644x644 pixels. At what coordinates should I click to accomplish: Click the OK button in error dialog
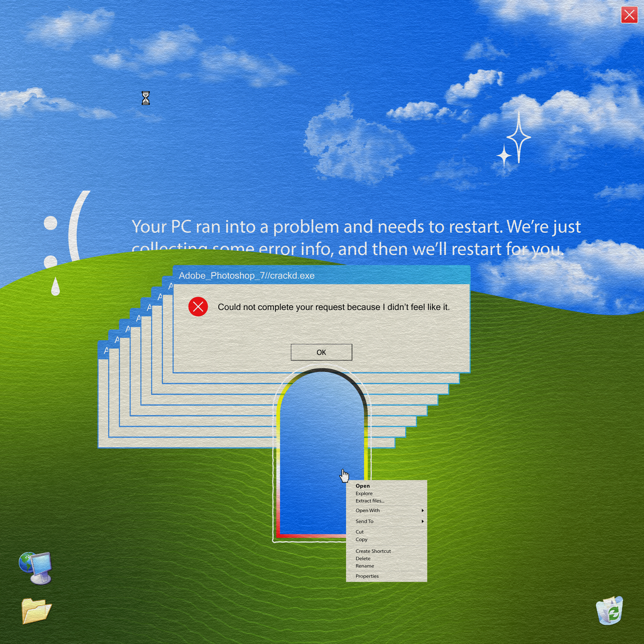click(321, 352)
